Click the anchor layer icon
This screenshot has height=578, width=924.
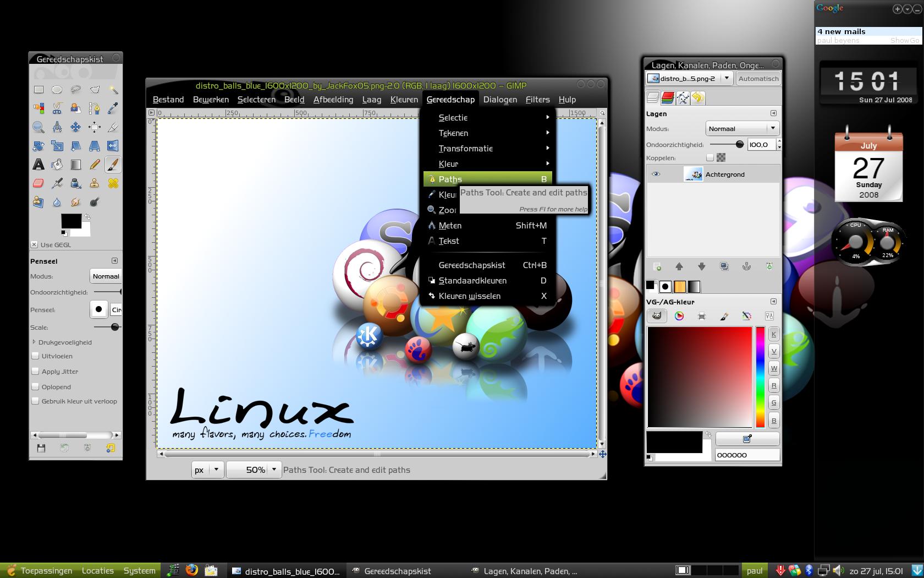pos(746,266)
